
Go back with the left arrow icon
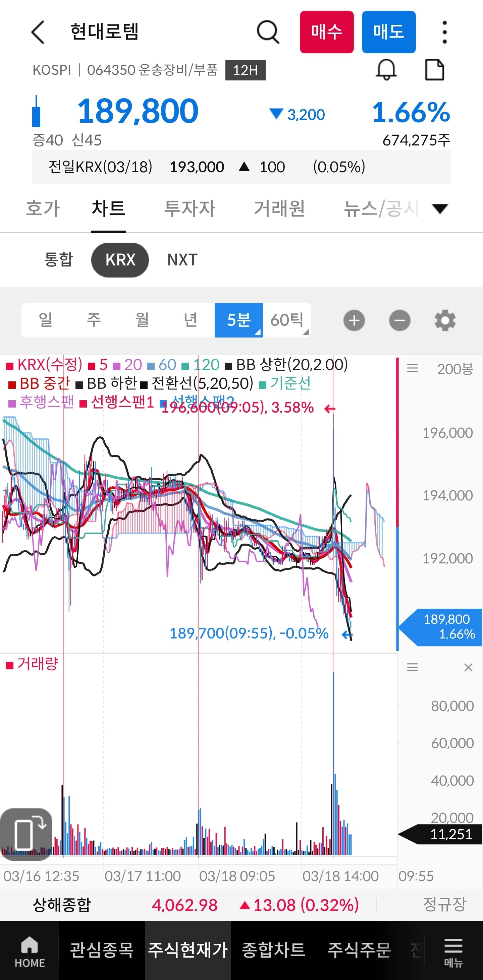click(x=38, y=32)
